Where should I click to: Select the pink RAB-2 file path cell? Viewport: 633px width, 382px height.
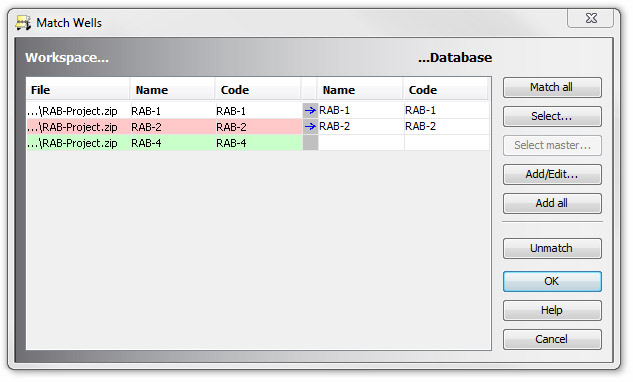pos(78,127)
